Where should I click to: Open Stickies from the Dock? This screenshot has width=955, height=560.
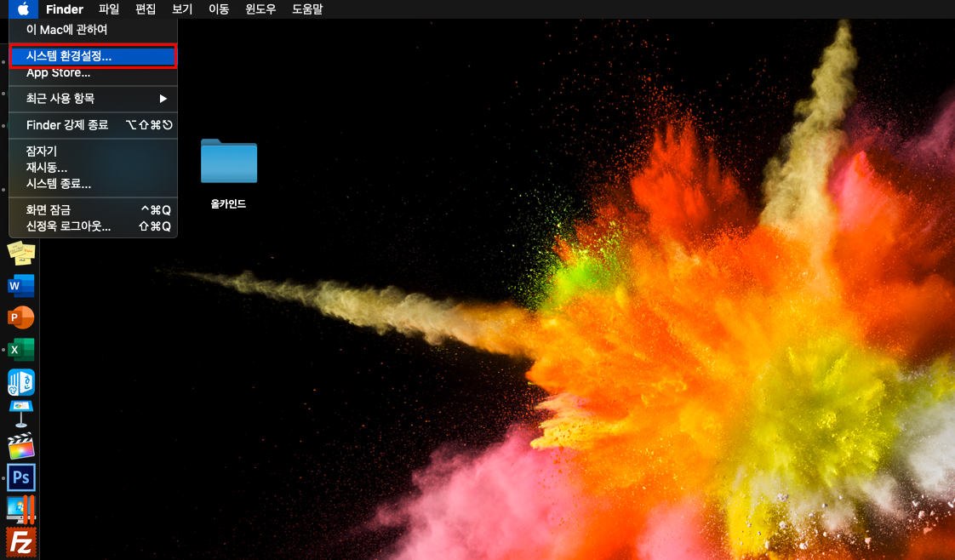point(20,253)
